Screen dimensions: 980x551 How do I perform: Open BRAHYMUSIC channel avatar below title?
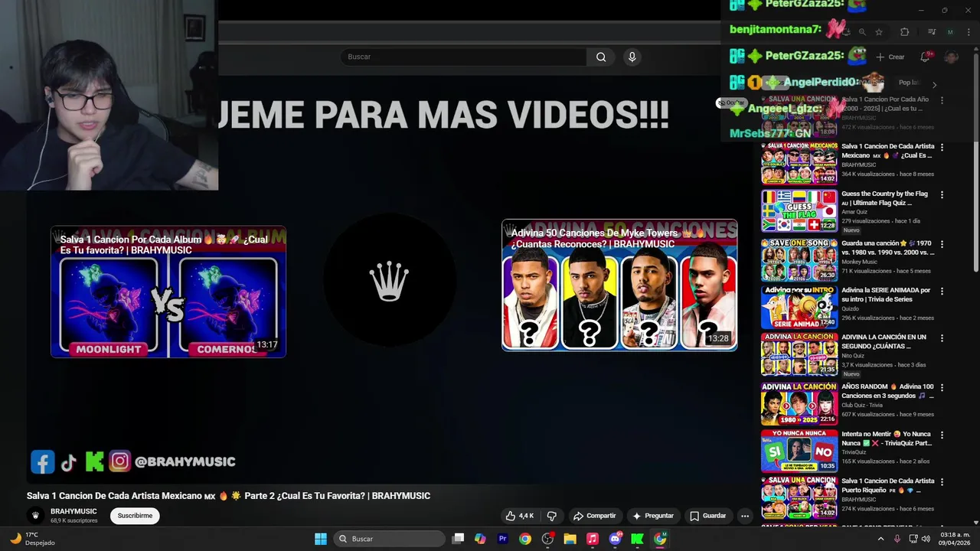coord(35,516)
